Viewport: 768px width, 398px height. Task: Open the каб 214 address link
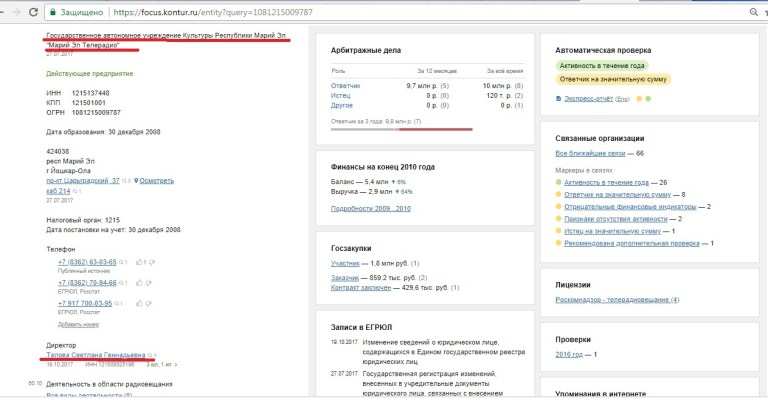(58, 191)
